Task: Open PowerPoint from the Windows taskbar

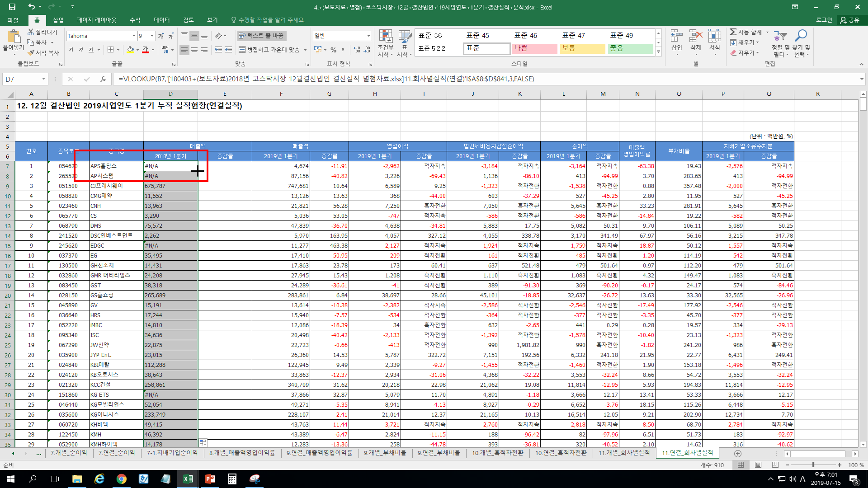Action: coord(210,479)
